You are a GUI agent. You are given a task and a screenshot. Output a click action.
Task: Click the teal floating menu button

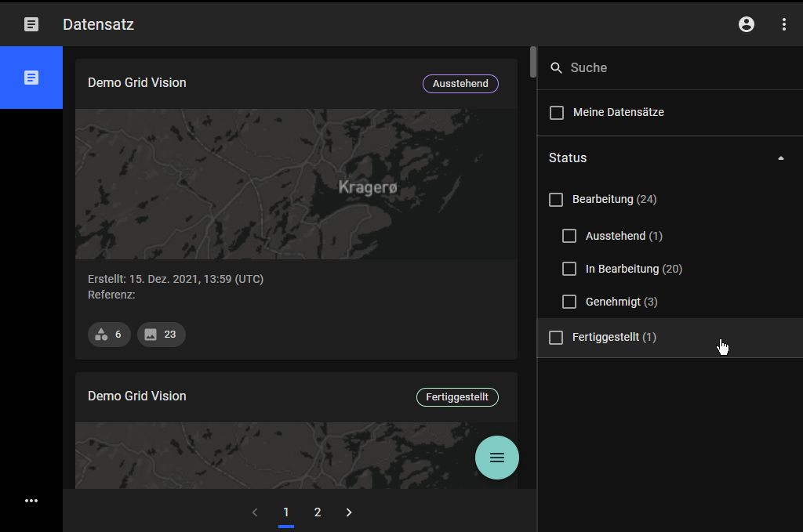[497, 458]
